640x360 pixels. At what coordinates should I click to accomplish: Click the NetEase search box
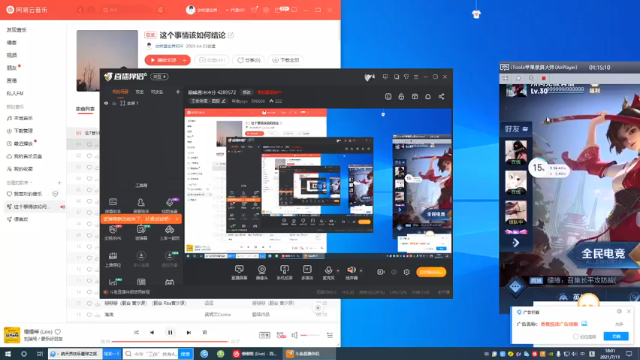(x=125, y=10)
